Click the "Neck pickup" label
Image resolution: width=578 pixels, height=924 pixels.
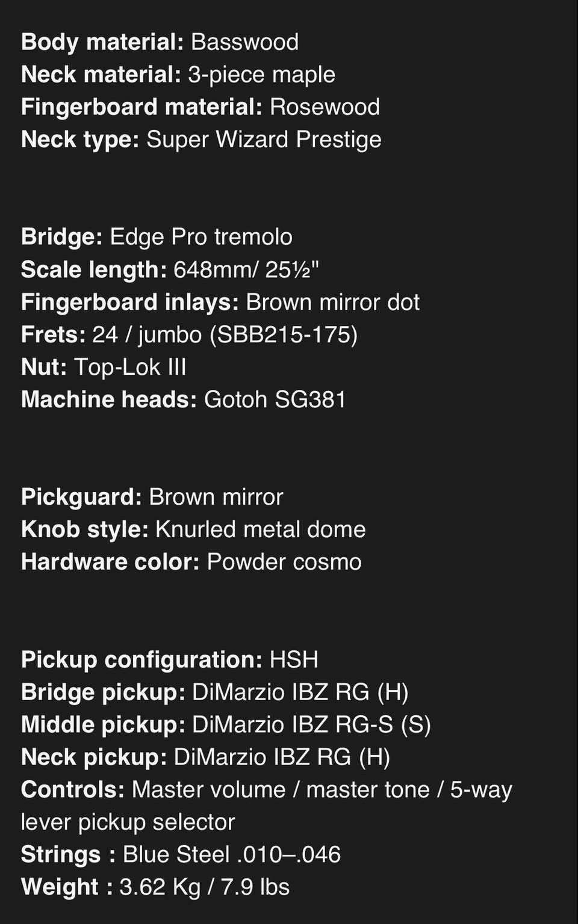[94, 757]
